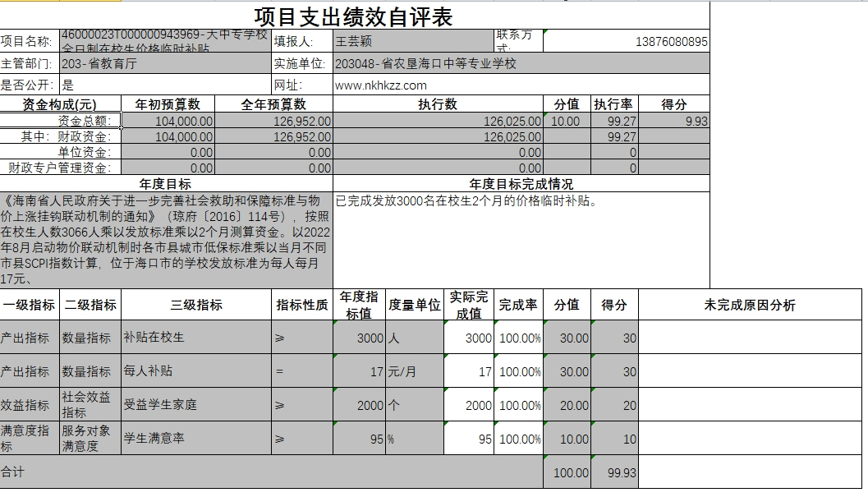
Task: Select the 度量单位 column header
Action: click(x=415, y=305)
